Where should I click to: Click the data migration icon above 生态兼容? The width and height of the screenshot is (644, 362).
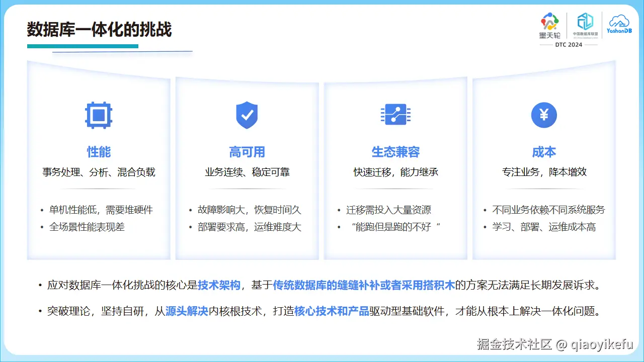coord(395,115)
